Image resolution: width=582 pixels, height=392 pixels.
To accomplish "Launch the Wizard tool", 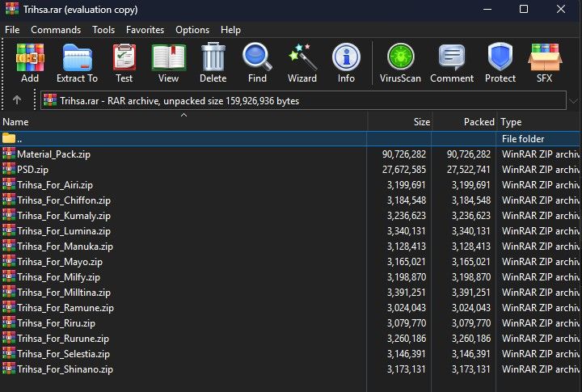I will tap(302, 57).
